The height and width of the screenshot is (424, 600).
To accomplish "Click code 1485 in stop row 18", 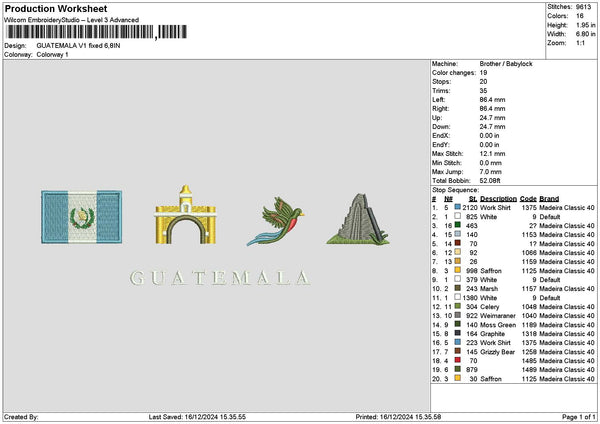I will point(529,361).
